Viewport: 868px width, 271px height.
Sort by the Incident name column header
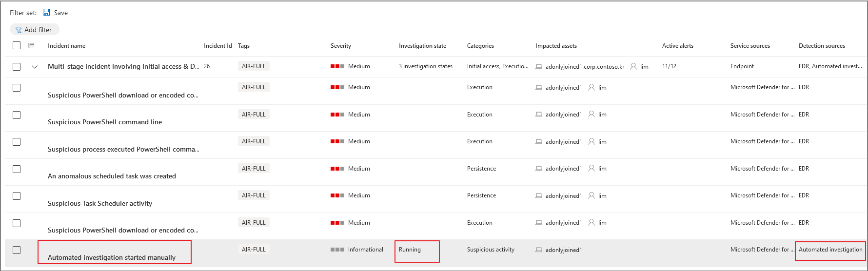click(x=66, y=46)
